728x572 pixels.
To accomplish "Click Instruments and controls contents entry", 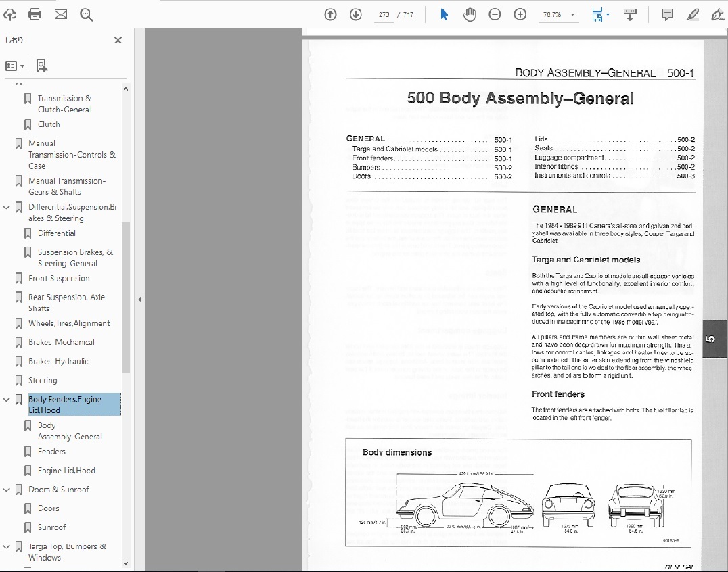I will coord(615,176).
